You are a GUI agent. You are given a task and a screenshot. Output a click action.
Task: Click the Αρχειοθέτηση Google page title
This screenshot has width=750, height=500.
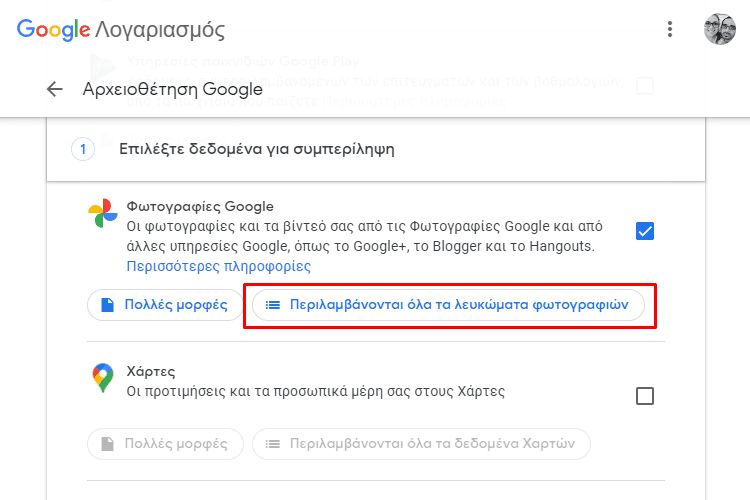pyautogui.click(x=173, y=89)
